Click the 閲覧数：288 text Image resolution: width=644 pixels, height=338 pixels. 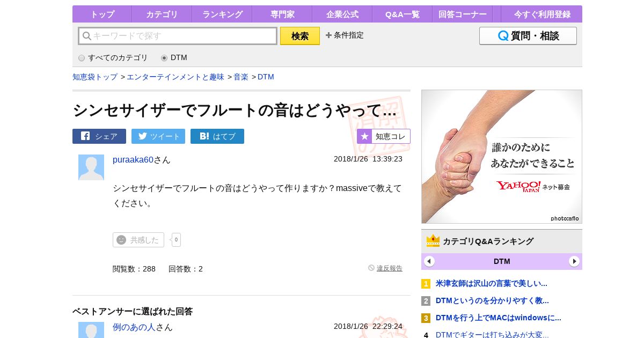click(134, 269)
